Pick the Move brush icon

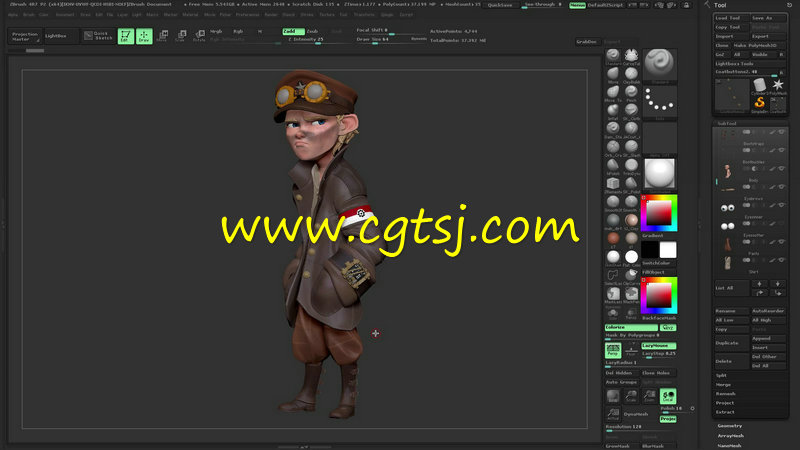click(x=613, y=75)
